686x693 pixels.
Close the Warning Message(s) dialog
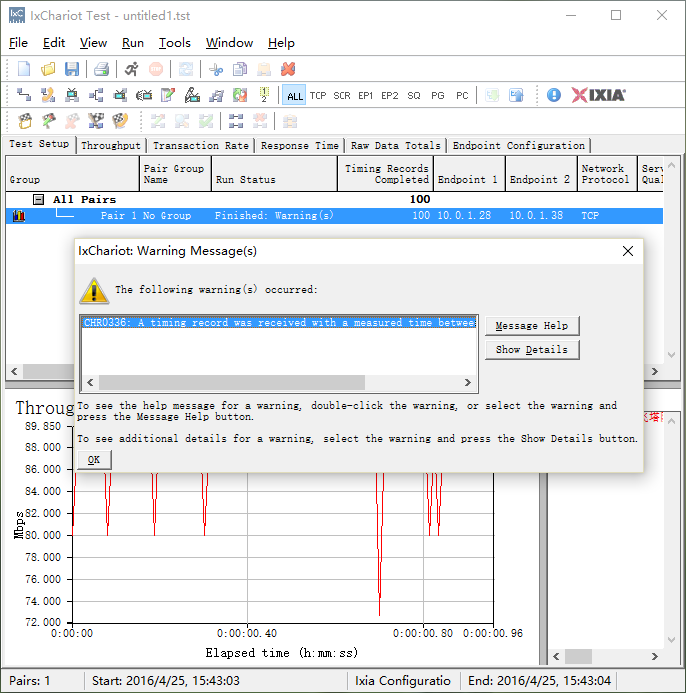pos(628,251)
